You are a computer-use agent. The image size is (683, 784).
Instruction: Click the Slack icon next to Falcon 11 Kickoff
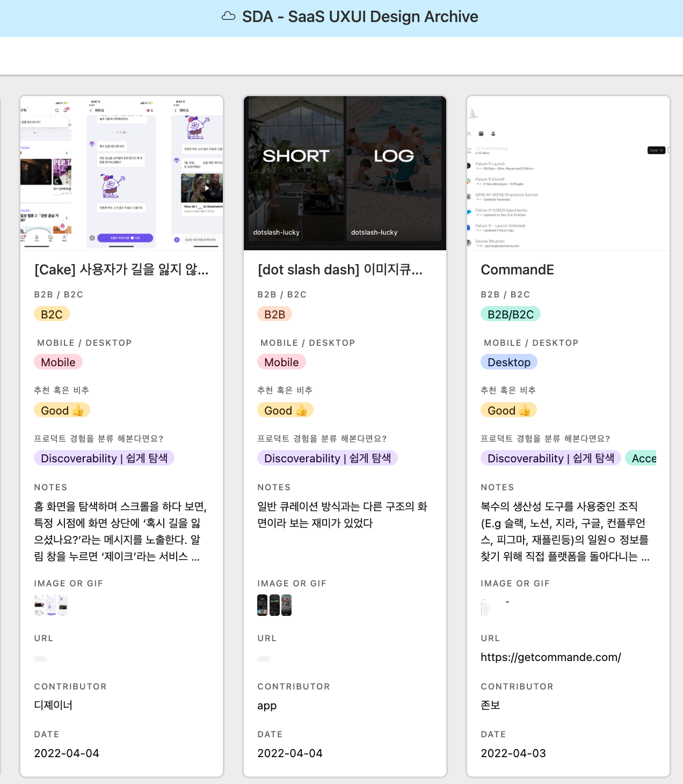point(469,180)
